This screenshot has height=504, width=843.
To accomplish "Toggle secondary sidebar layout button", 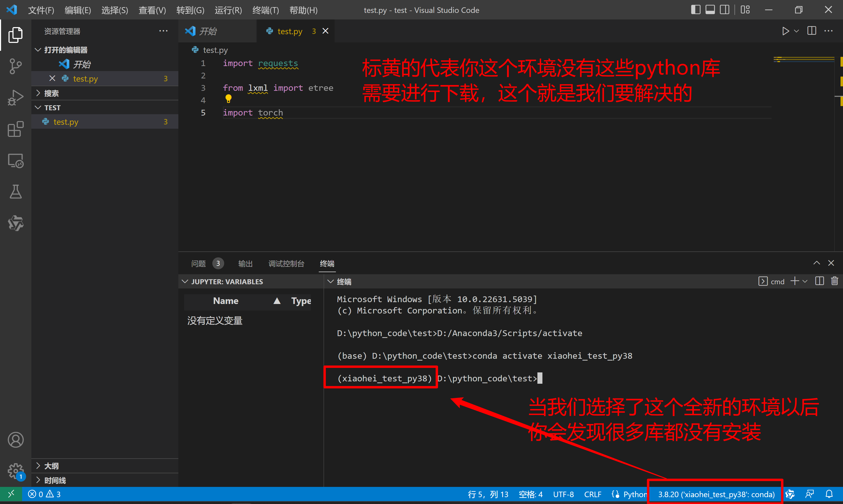I will [x=724, y=10].
